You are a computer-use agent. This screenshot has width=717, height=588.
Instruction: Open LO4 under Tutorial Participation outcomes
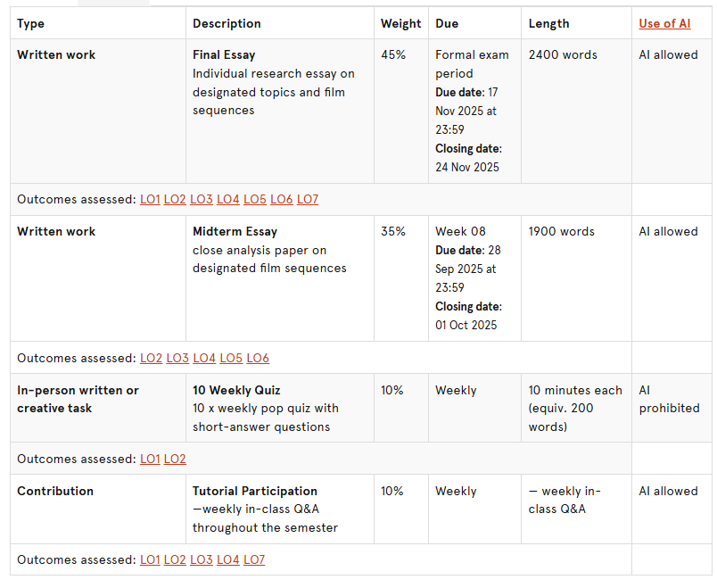point(228,559)
